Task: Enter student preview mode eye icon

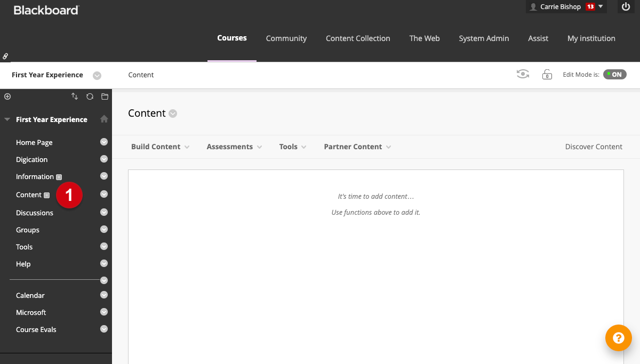Action: (x=523, y=75)
